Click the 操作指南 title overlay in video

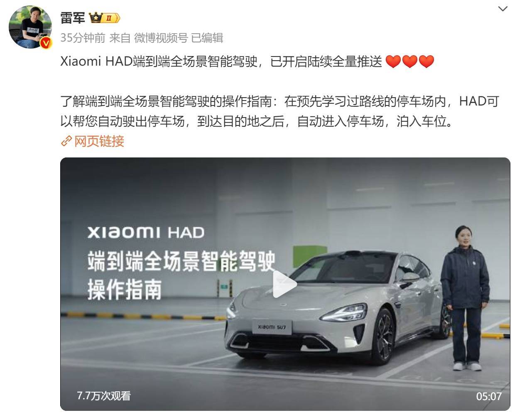[x=125, y=290]
